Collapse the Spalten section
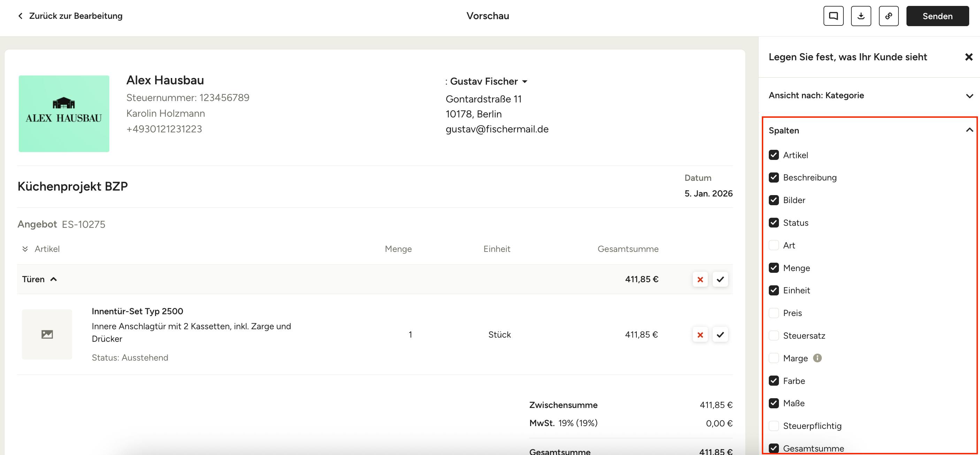 coord(968,130)
